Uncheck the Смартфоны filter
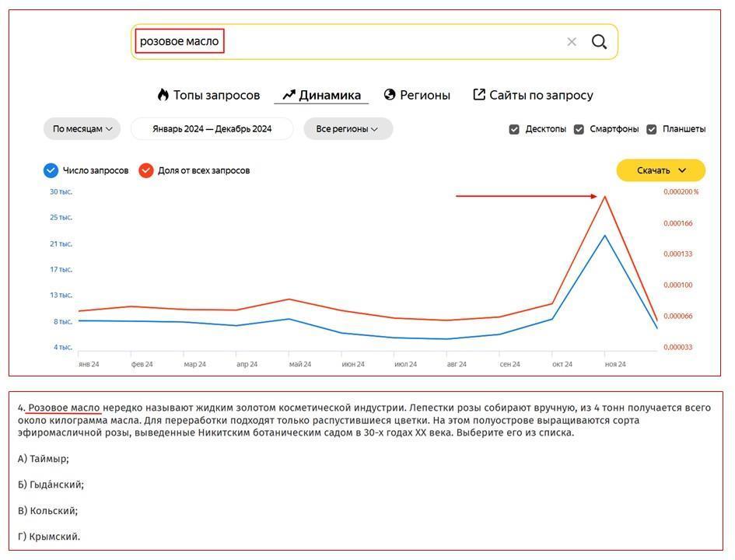 tap(577, 128)
